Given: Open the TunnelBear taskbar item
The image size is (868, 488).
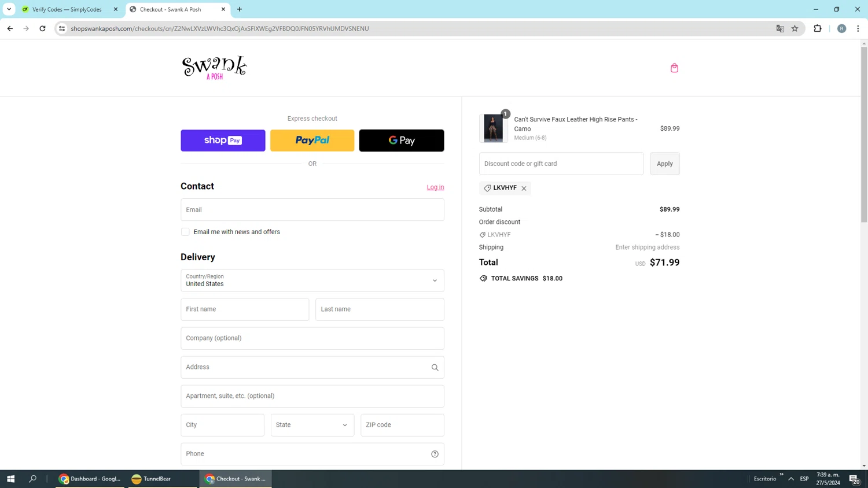Looking at the screenshot, I should 163,479.
